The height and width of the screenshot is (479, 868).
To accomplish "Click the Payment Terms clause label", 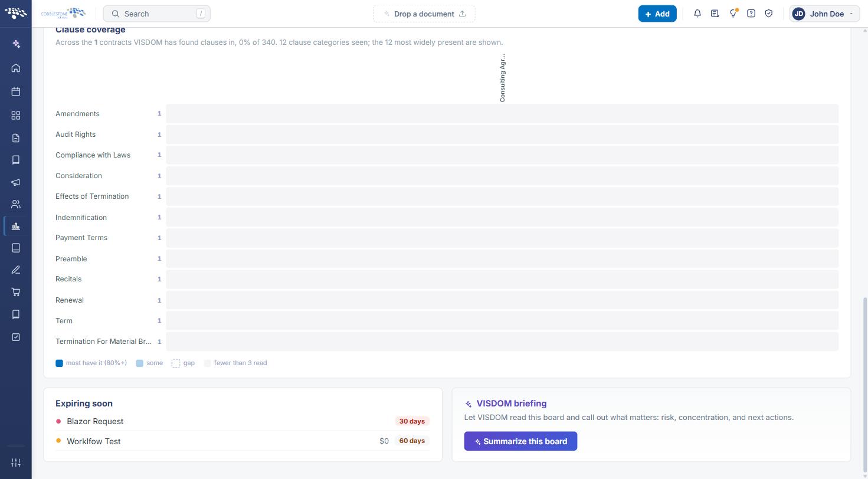I will [81, 238].
